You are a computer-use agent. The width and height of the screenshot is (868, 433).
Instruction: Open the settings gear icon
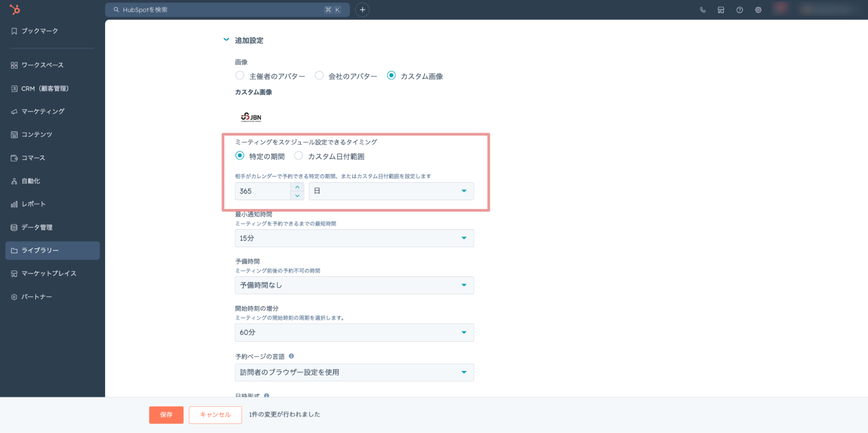point(758,10)
